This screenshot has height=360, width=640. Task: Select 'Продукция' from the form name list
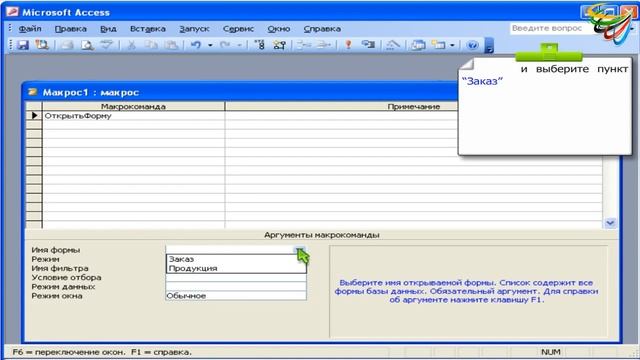point(236,268)
